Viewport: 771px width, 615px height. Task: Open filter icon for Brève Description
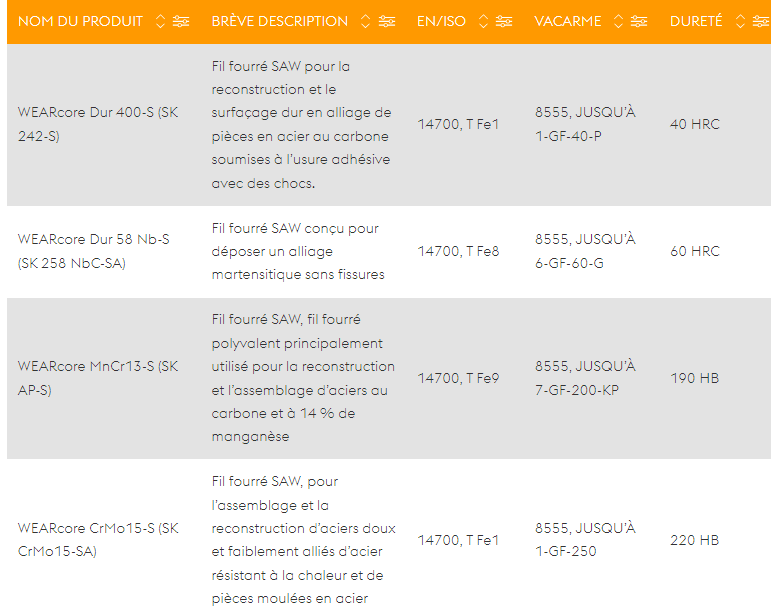tap(387, 21)
